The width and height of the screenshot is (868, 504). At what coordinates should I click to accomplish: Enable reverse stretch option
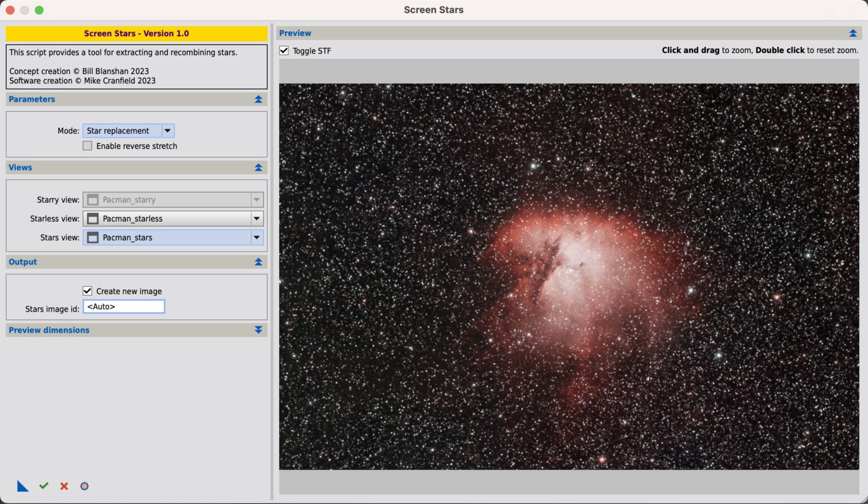point(88,145)
